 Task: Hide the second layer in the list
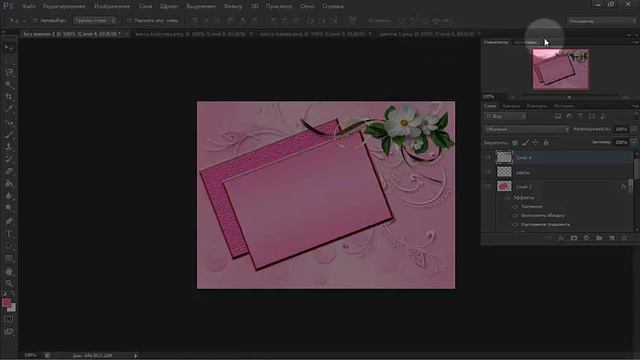[x=488, y=172]
